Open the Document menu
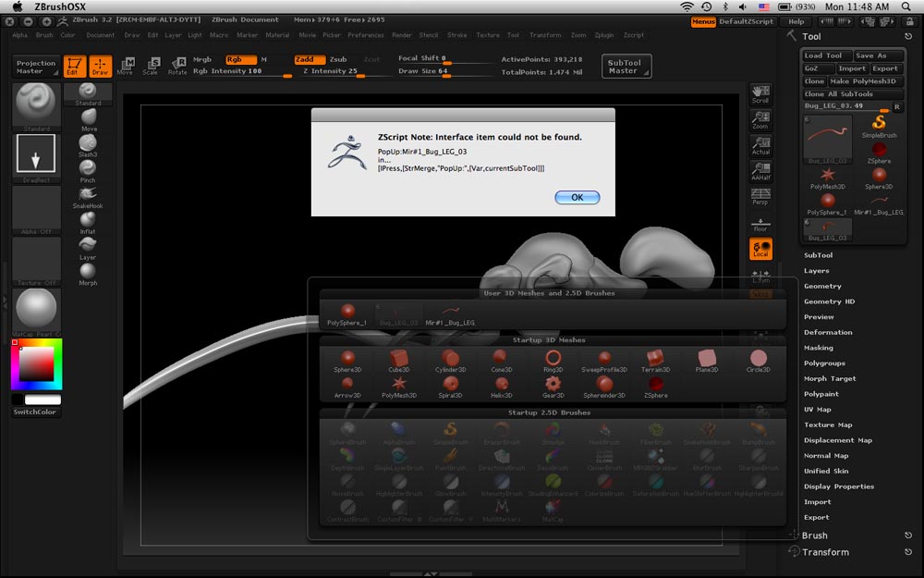Image resolution: width=924 pixels, height=578 pixels. [100, 35]
